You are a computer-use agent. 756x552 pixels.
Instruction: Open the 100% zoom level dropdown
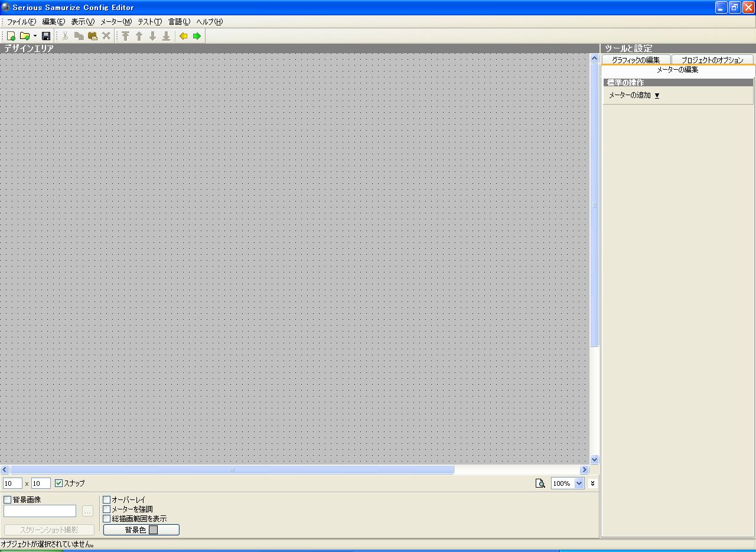tap(579, 483)
